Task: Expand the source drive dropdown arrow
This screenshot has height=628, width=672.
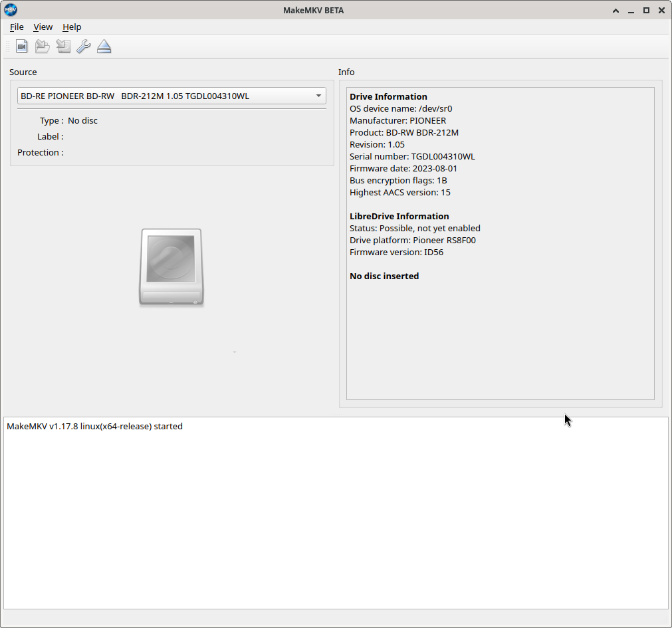Action: pyautogui.click(x=318, y=96)
